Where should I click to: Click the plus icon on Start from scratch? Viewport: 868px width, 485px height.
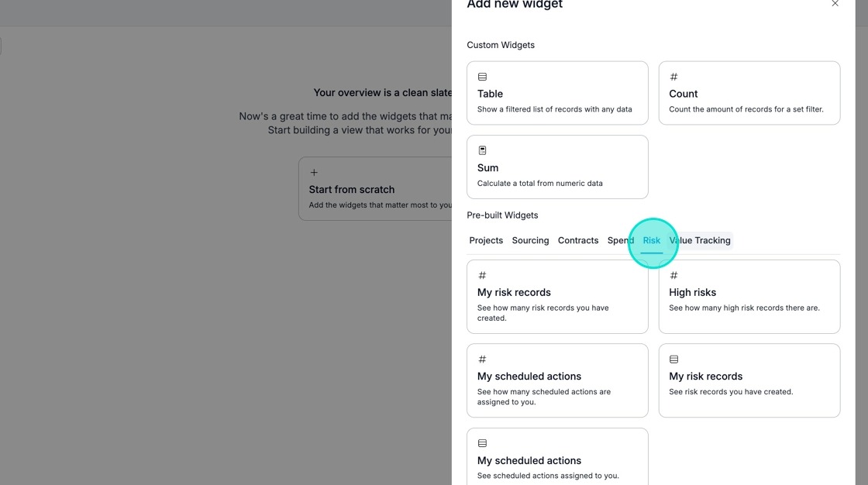coord(314,173)
